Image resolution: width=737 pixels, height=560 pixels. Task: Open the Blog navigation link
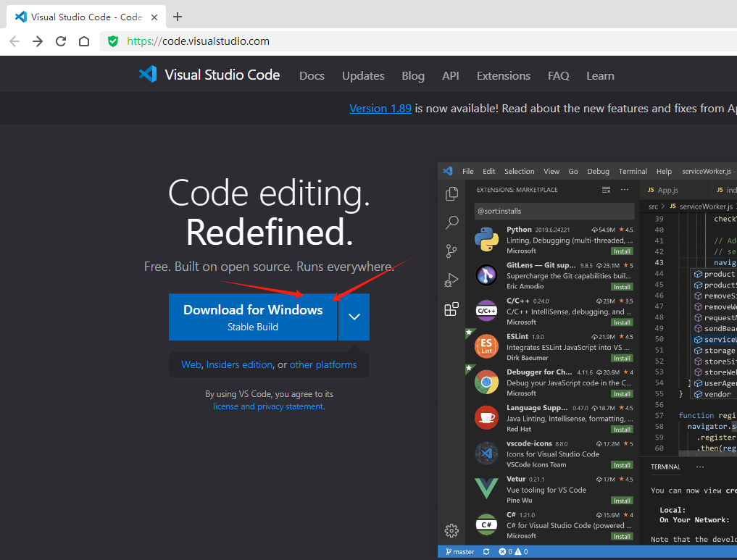pos(412,75)
